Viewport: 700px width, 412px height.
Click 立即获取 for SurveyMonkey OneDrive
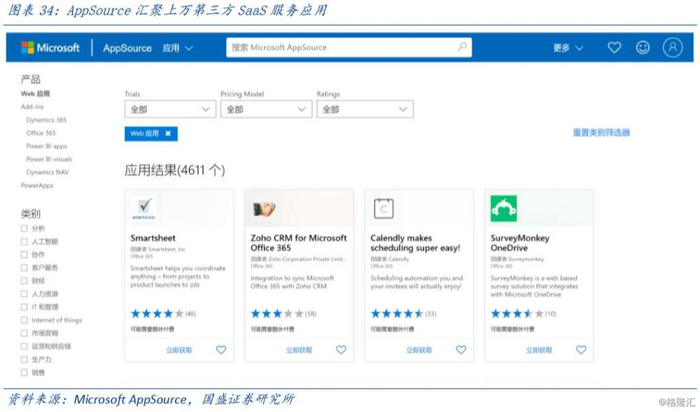539,350
